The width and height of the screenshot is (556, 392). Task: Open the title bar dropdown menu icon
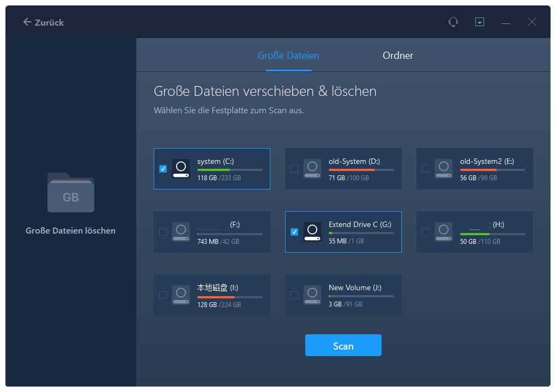[x=480, y=22]
